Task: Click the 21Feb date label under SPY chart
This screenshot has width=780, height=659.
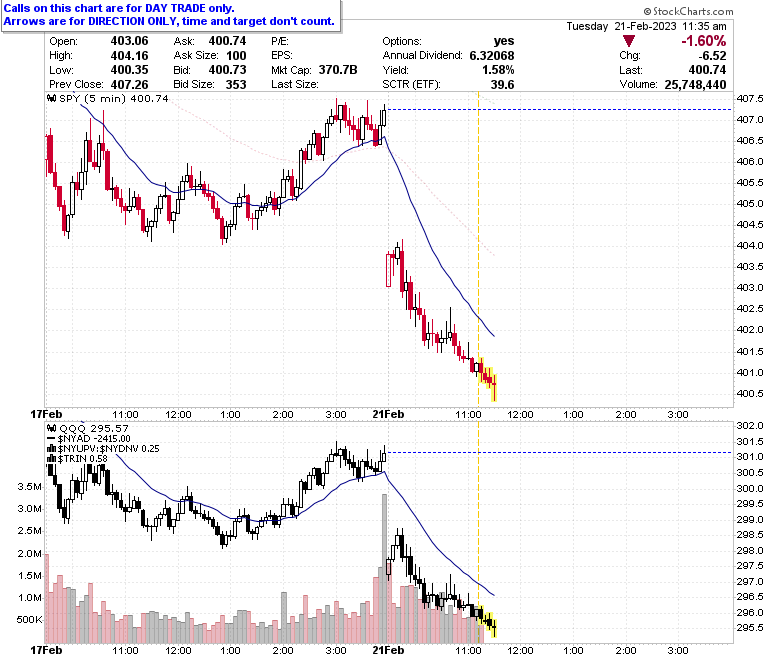Action: tap(388, 414)
